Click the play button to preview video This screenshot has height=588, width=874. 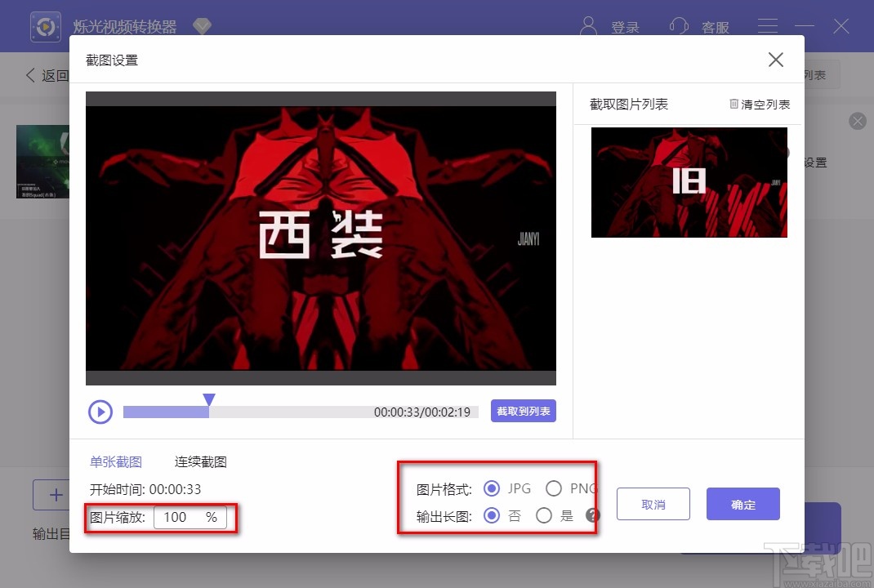(x=100, y=412)
